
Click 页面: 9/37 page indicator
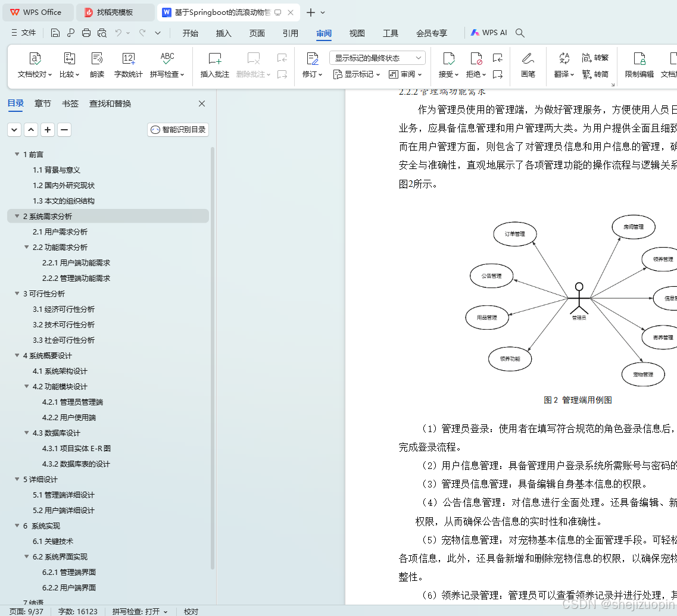pos(26,611)
